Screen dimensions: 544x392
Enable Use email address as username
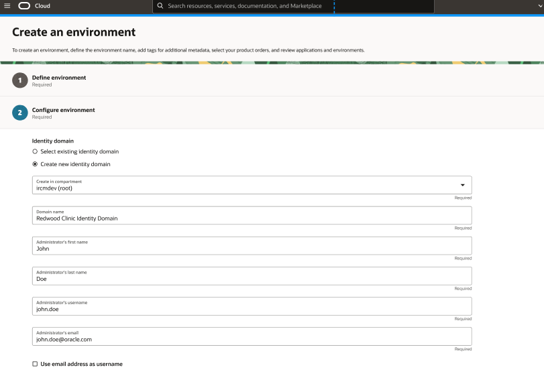[x=35, y=363]
